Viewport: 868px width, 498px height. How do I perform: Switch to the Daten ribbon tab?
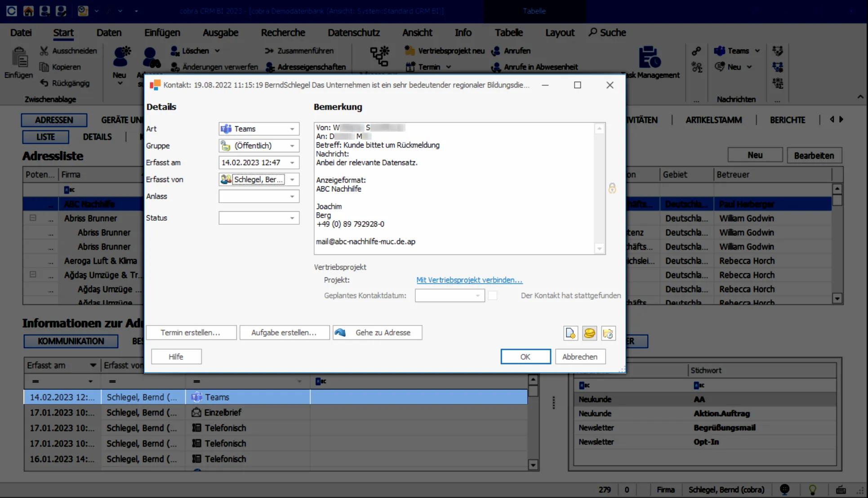click(x=109, y=32)
